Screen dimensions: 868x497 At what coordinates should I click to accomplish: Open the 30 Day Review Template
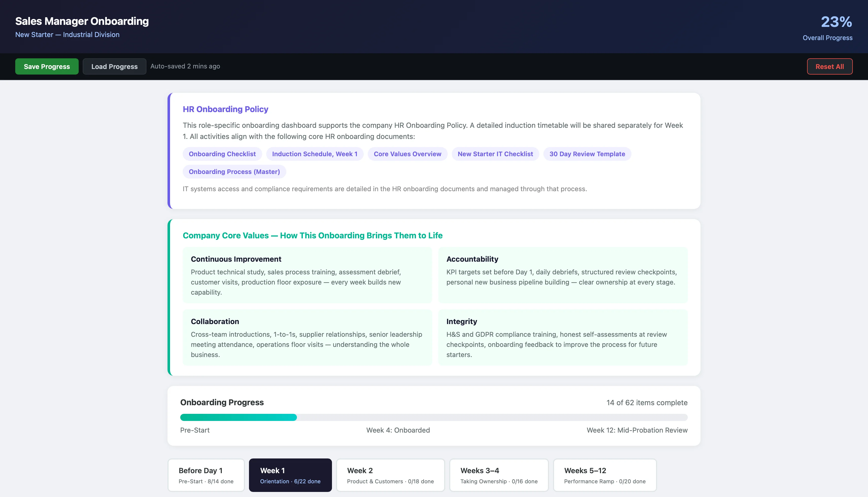tap(587, 154)
